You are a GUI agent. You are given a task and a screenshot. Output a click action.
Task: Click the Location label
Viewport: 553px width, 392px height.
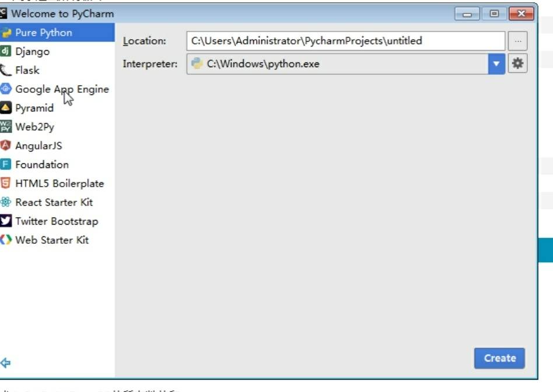(x=144, y=41)
